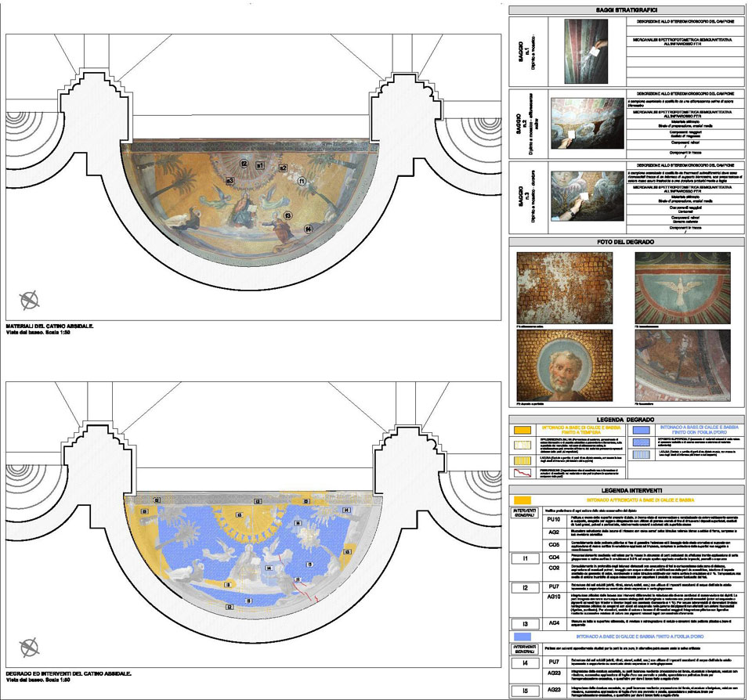The image size is (752, 700).
Task: Select the LEGENDA DEGRADO section header
Action: [627, 420]
